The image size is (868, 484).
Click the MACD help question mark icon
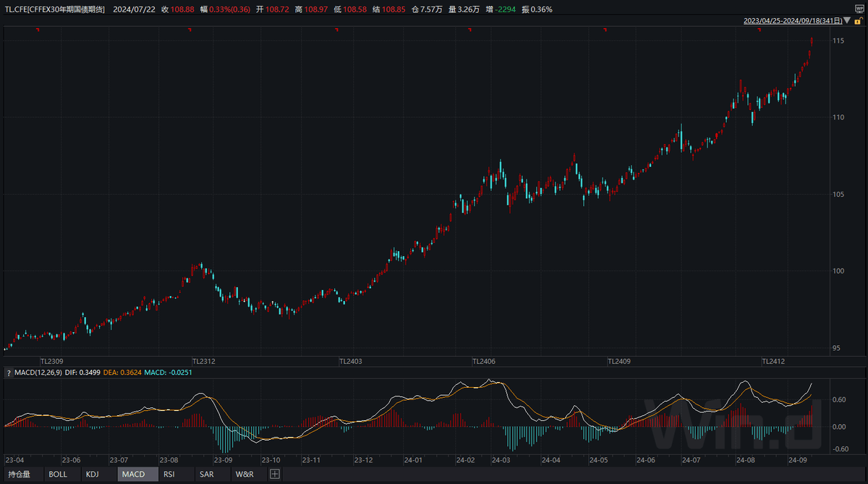[x=9, y=373]
